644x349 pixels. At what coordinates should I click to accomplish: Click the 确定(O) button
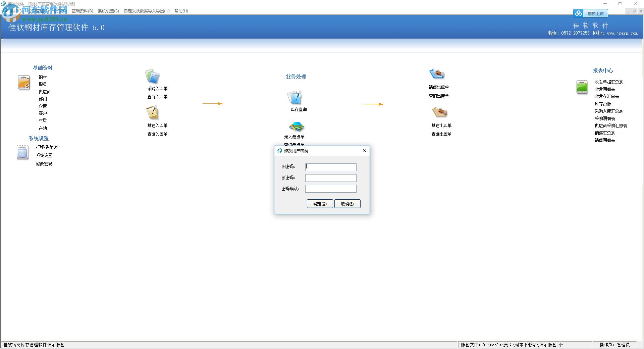tap(320, 204)
